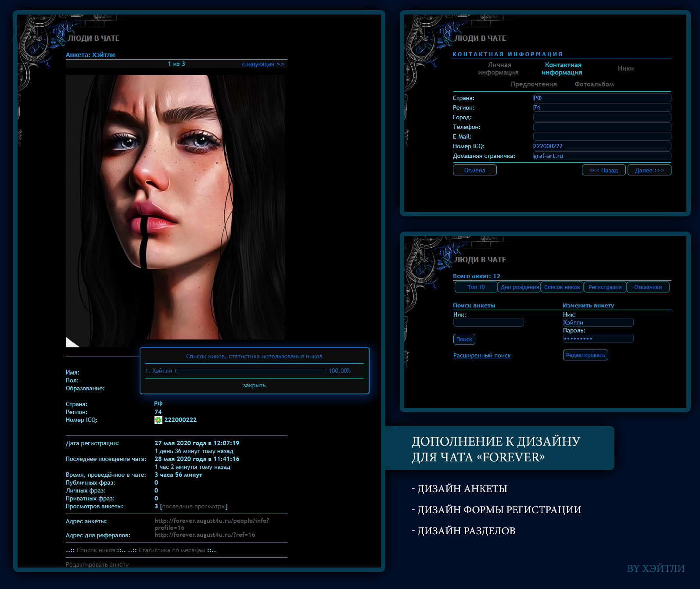Click the 'Отмена' button
This screenshot has width=700, height=589.
coord(475,170)
